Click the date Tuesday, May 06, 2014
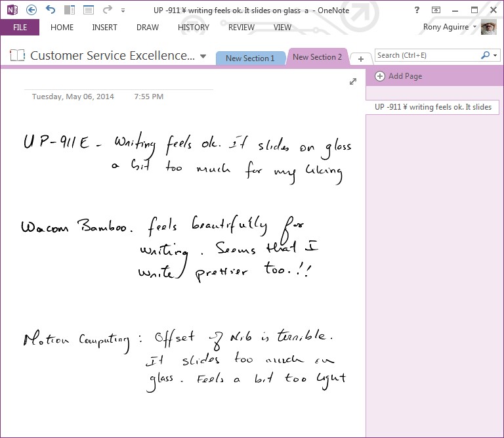The height and width of the screenshot is (438, 504). pyautogui.click(x=73, y=97)
